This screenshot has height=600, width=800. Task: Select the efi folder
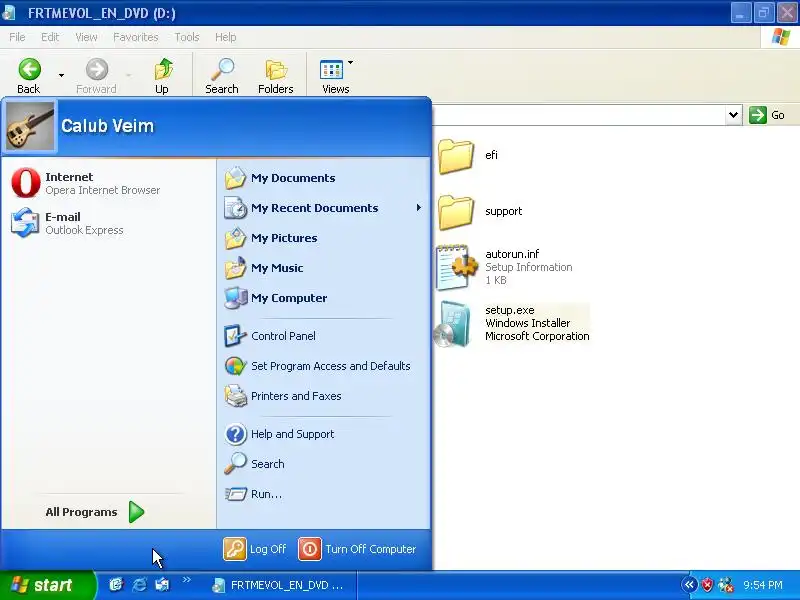[x=456, y=156]
